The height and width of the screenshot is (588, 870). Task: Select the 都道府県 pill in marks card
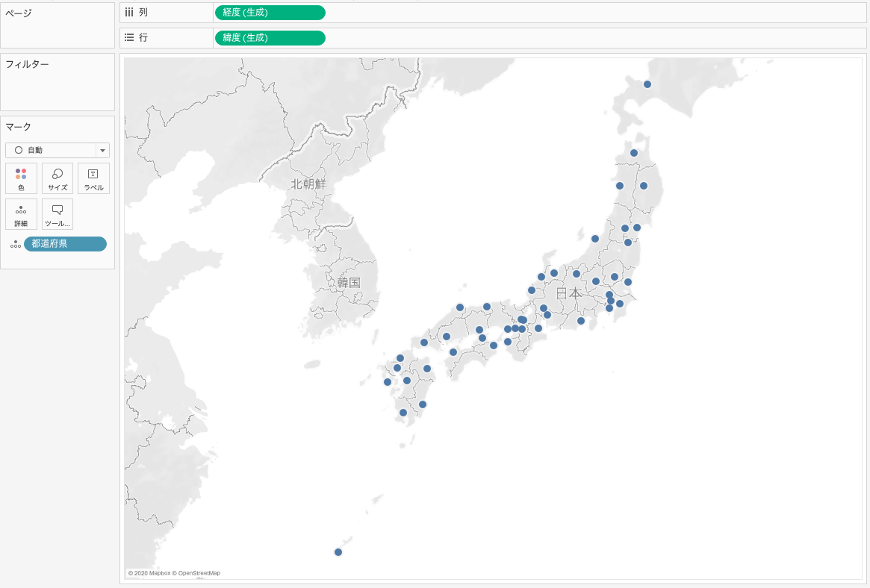[65, 244]
